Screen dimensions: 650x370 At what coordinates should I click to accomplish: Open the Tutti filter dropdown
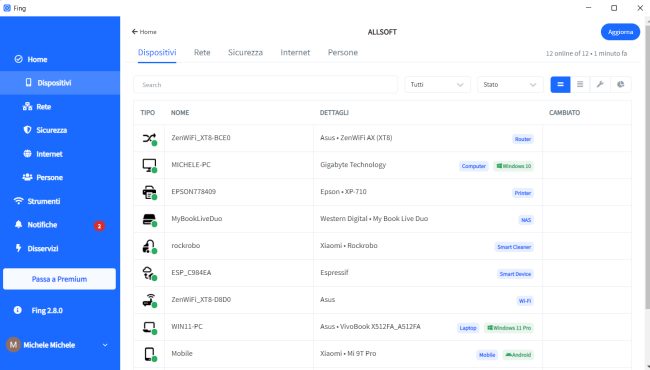[437, 85]
